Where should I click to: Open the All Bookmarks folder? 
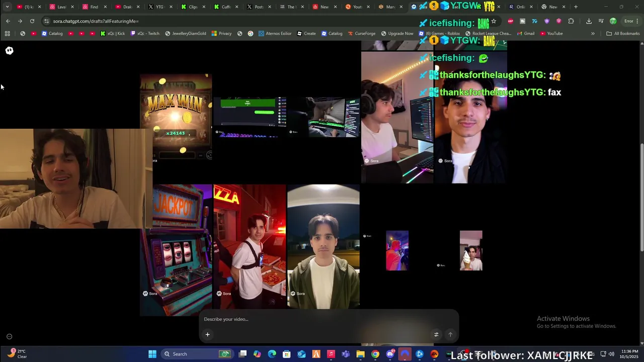click(x=623, y=33)
